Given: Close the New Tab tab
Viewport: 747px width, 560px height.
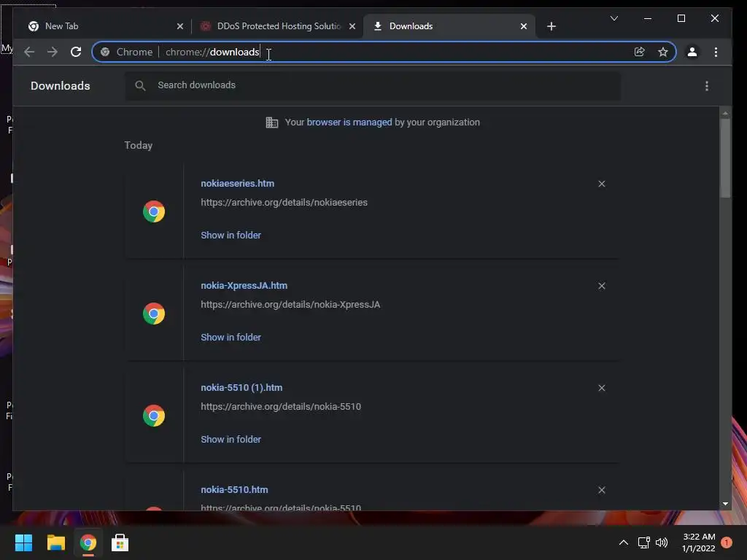Looking at the screenshot, I should [x=180, y=26].
